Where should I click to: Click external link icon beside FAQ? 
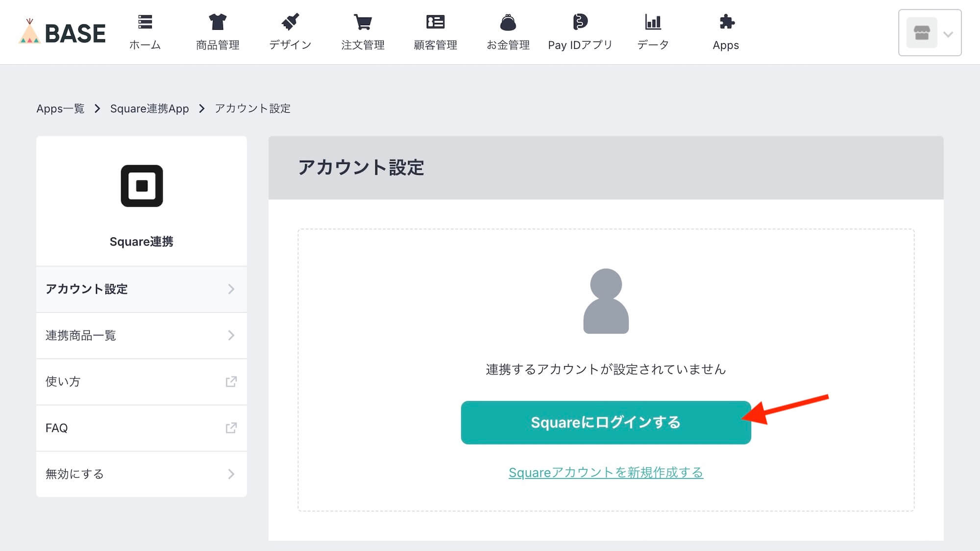(231, 428)
